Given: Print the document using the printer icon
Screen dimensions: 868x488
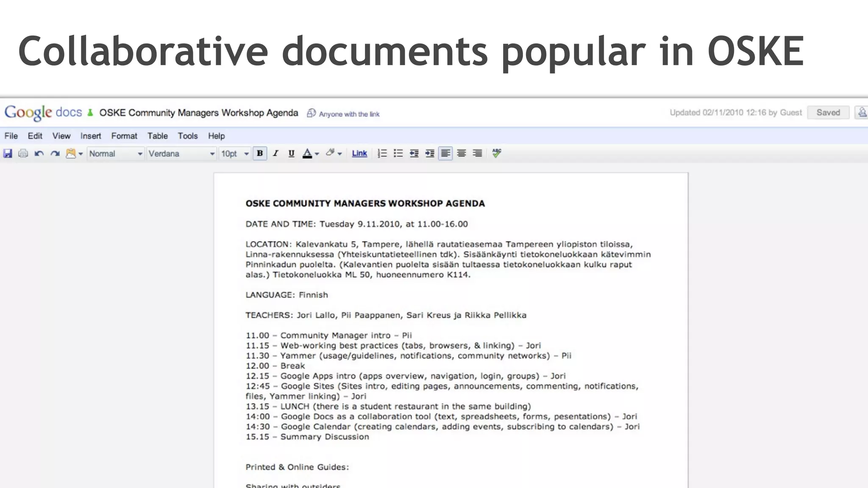Looking at the screenshot, I should point(23,153).
